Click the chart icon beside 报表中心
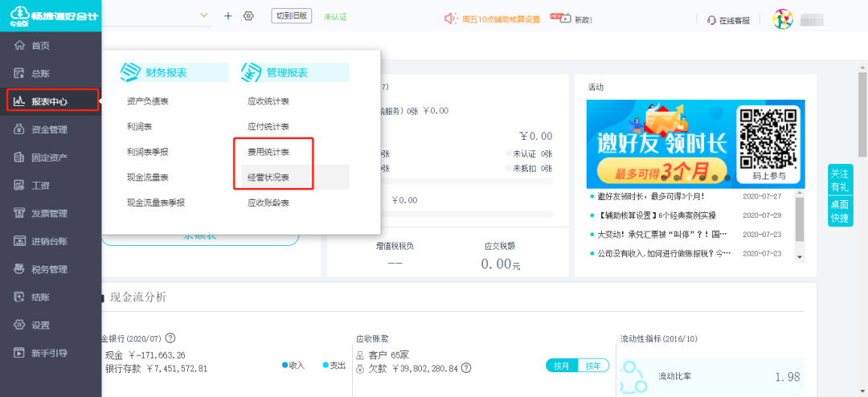Image resolution: width=868 pixels, height=397 pixels. [x=20, y=101]
